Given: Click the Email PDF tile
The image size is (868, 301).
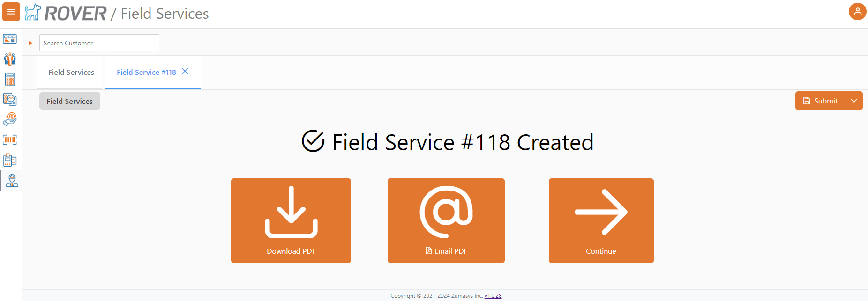Looking at the screenshot, I should point(446,220).
